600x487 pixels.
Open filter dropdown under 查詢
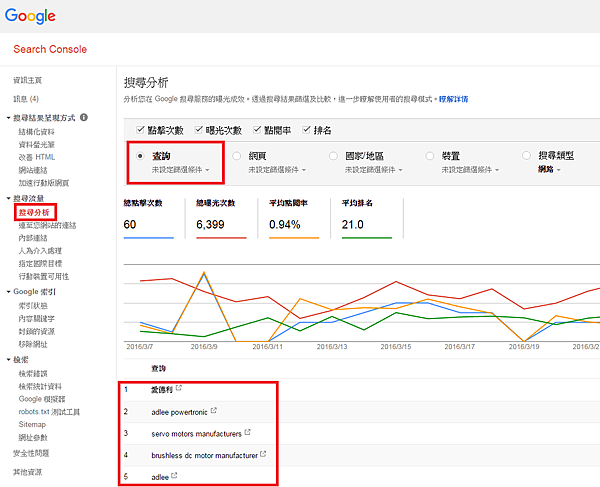point(181,169)
